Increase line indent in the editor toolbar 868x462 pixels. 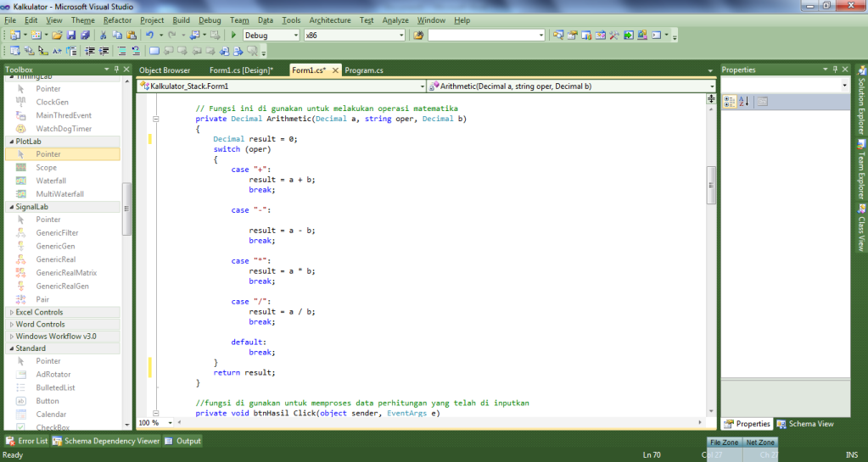[x=104, y=51]
